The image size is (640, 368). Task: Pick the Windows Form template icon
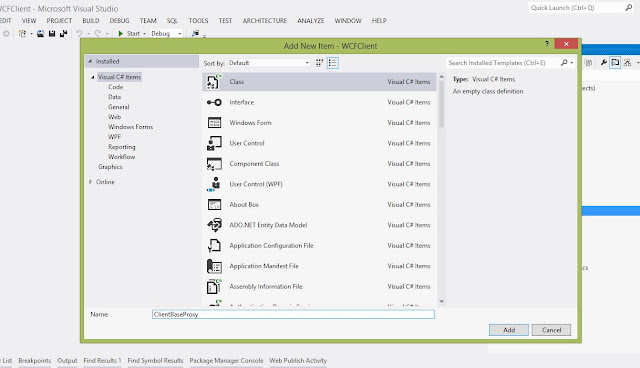(x=214, y=123)
